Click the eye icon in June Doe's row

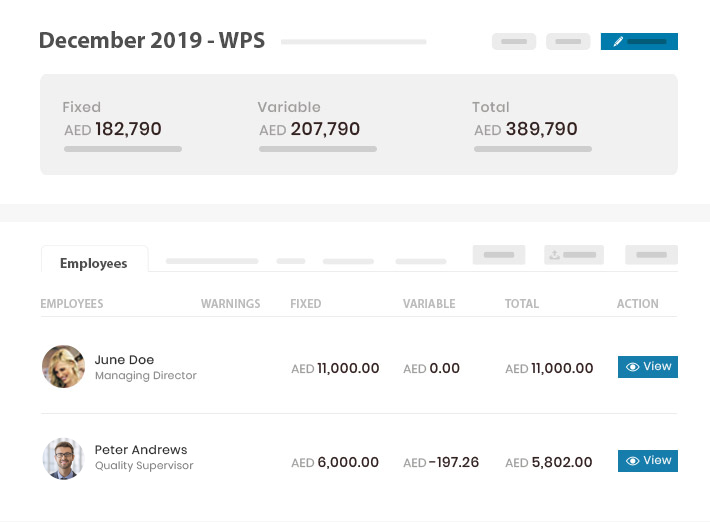[x=633, y=367]
